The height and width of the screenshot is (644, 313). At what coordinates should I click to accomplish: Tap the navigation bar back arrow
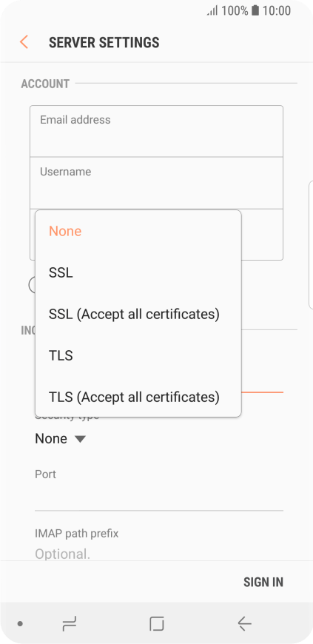click(x=244, y=624)
